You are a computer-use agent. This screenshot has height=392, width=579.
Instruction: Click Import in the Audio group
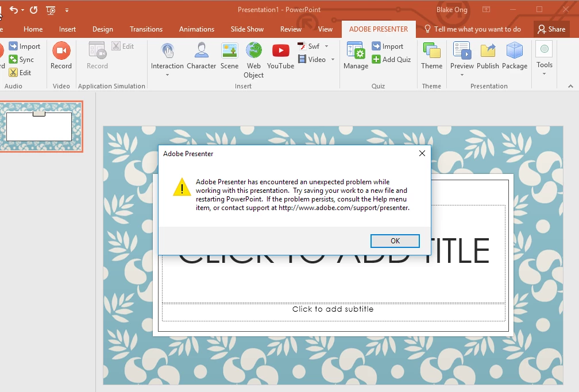coord(25,46)
